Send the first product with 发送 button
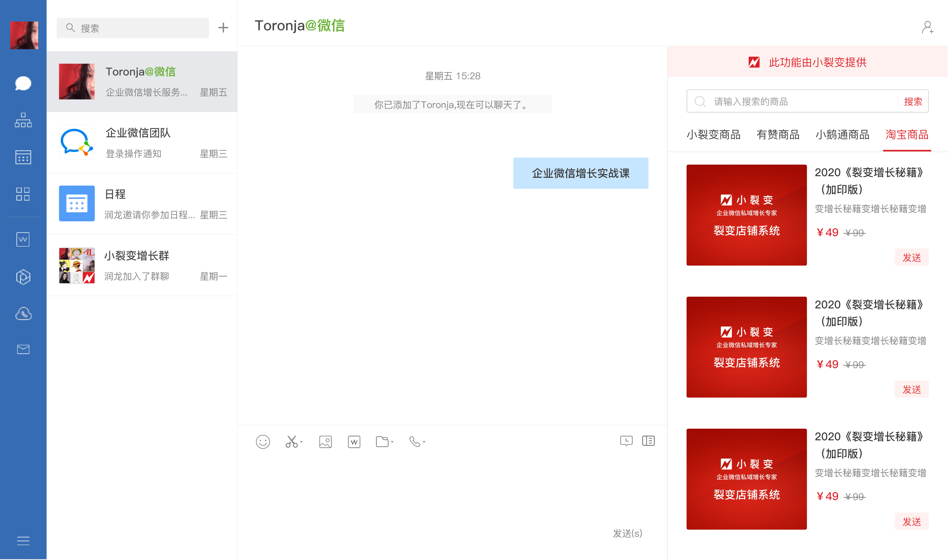 point(912,257)
